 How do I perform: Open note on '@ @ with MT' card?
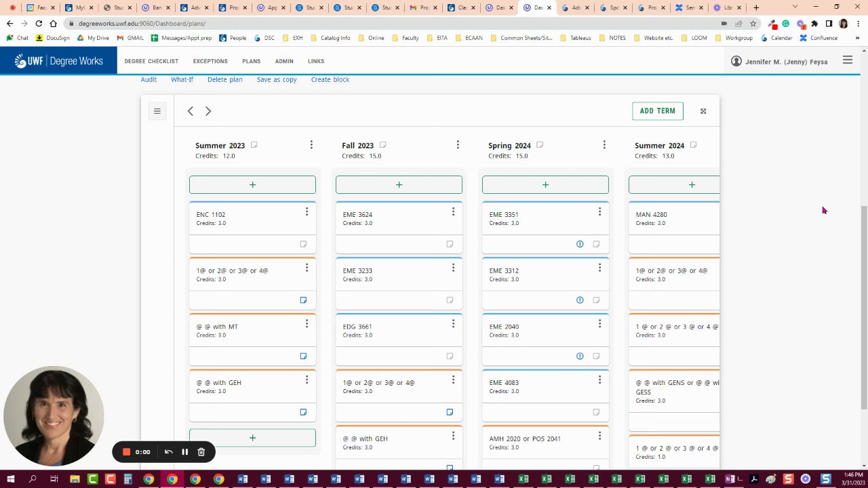pos(303,357)
